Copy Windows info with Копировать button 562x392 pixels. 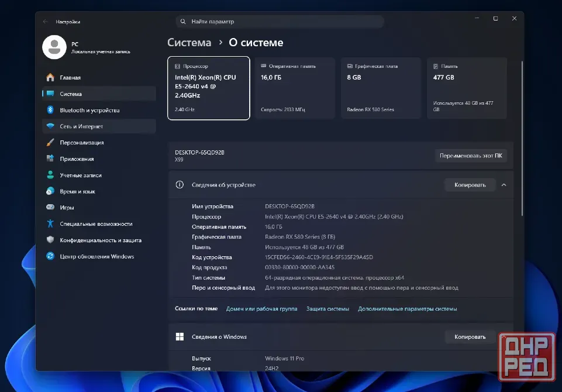(470, 337)
